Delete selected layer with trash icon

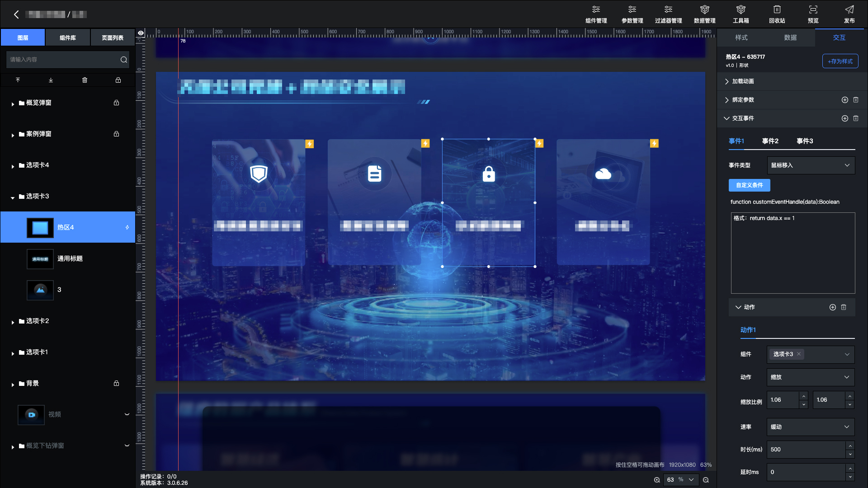85,80
